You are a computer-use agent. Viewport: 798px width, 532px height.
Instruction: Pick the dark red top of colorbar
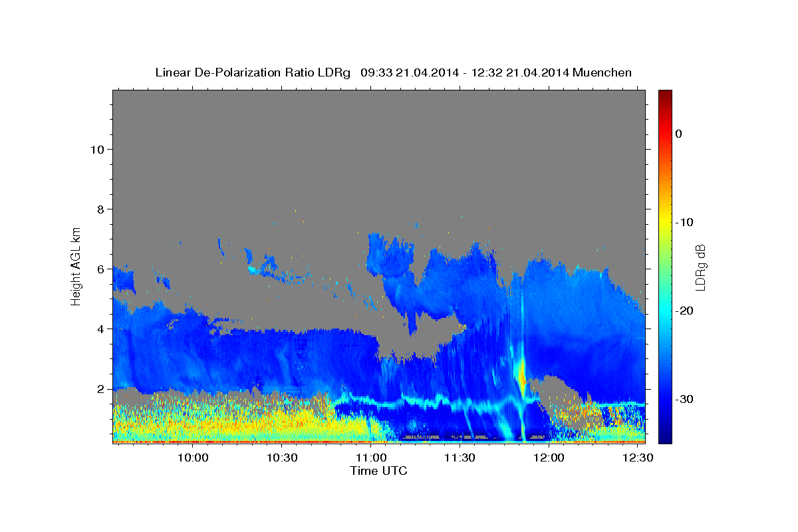(x=664, y=95)
